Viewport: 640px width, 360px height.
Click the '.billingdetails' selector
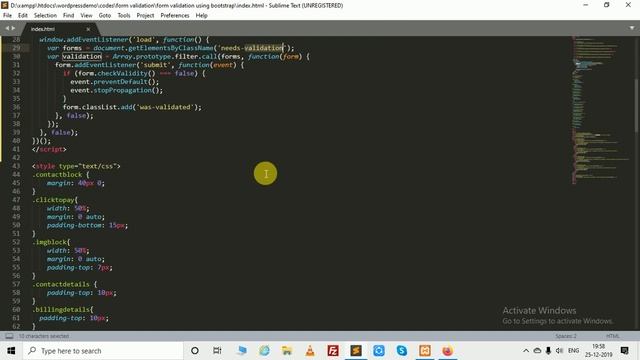[61, 309]
